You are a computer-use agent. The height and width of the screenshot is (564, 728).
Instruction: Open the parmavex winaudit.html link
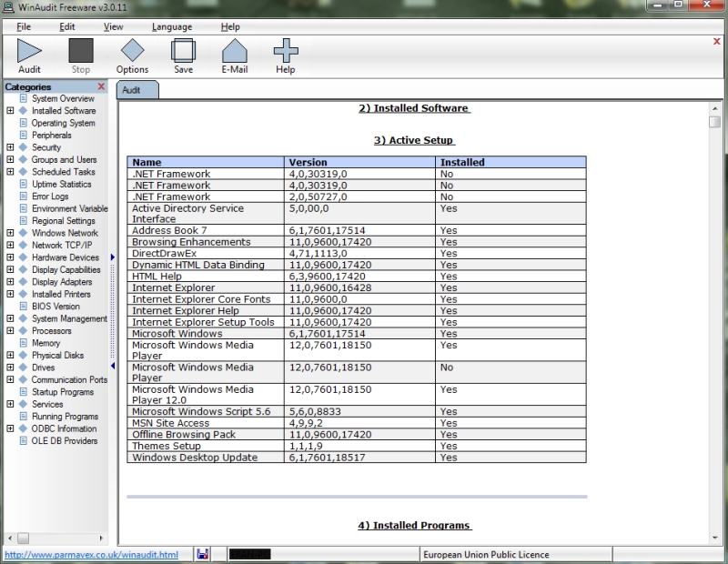coord(92,555)
